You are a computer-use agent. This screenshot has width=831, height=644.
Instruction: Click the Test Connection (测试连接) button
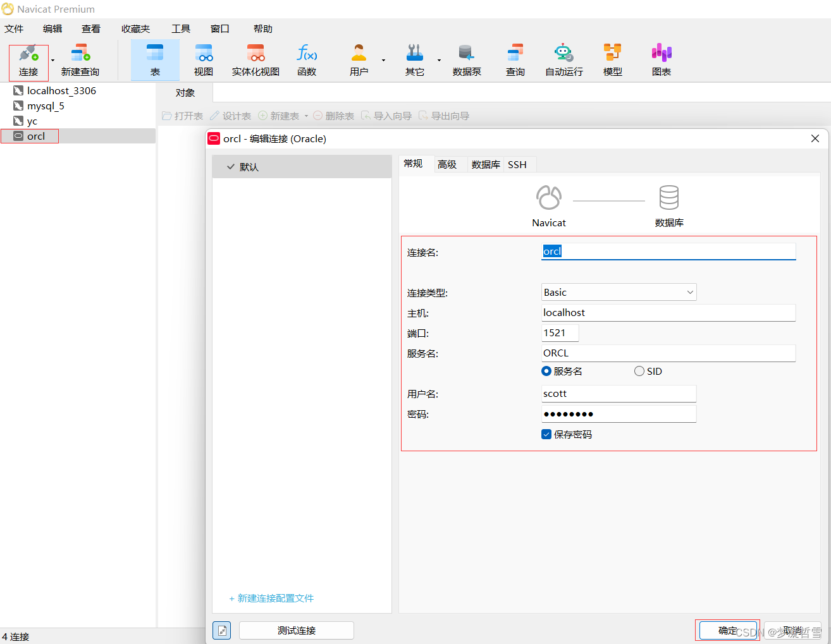(x=297, y=630)
